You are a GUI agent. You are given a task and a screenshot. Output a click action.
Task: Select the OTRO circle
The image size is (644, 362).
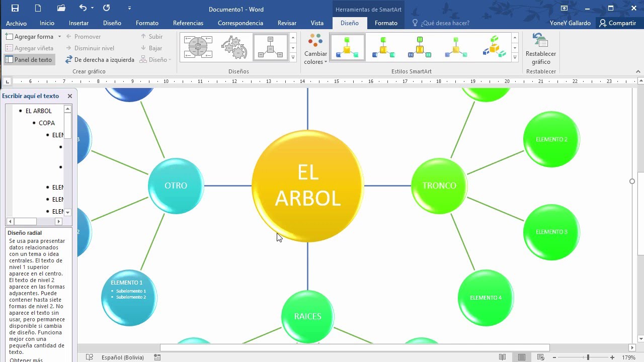click(176, 186)
